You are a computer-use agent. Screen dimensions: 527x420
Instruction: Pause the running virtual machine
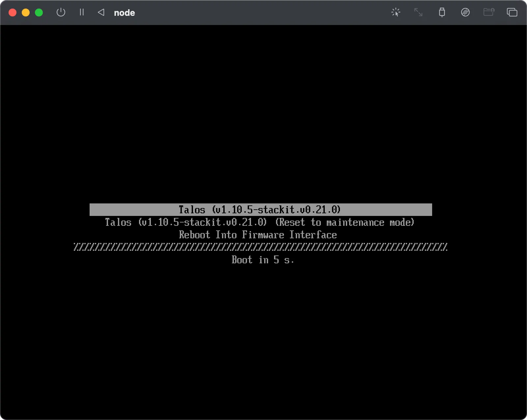tap(81, 13)
